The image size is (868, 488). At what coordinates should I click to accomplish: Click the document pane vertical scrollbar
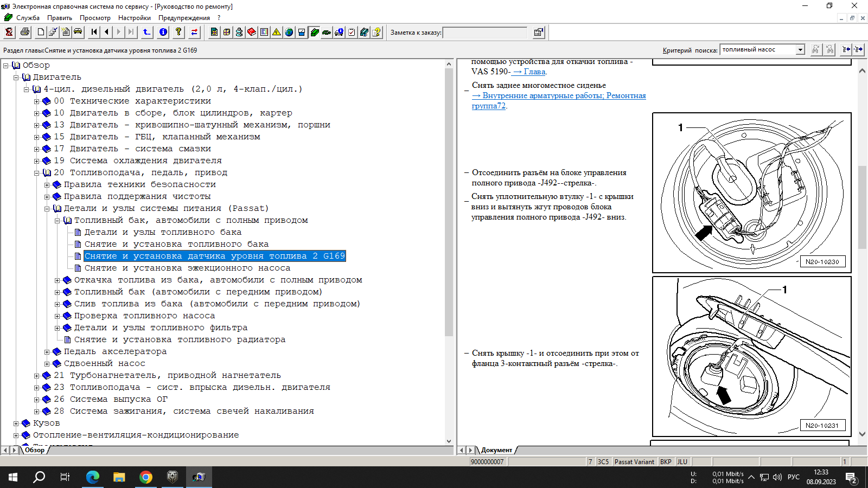[x=862, y=249]
